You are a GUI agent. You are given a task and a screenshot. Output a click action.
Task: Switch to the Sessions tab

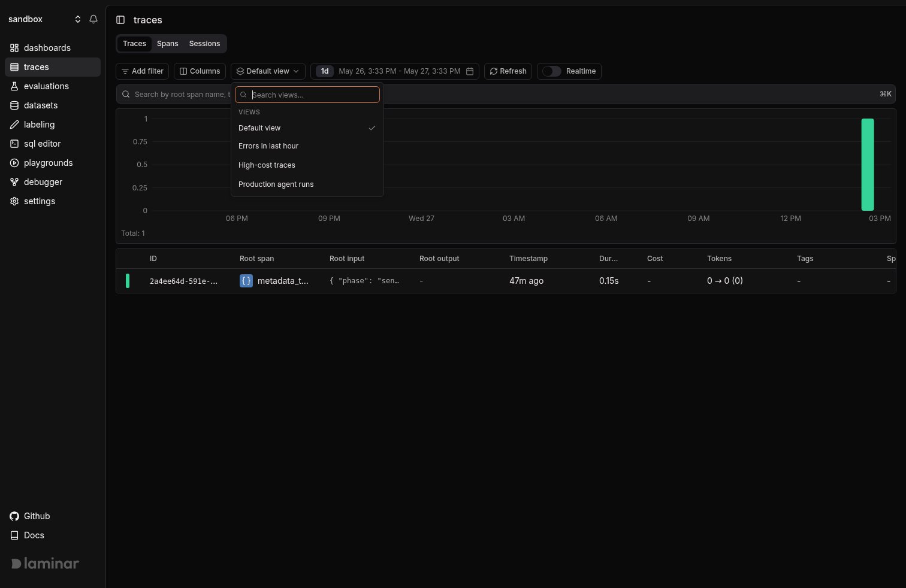(204, 44)
